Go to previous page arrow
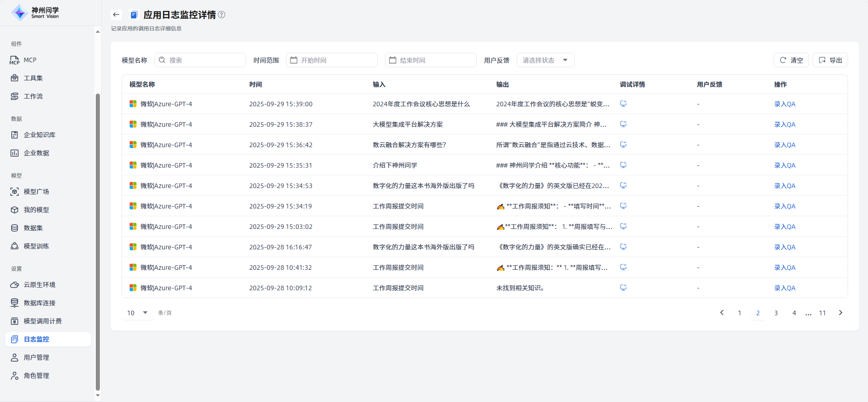868x402 pixels. point(722,313)
